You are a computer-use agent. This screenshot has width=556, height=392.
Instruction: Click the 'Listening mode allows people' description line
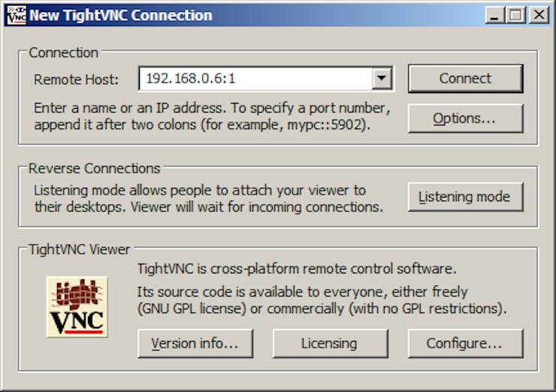[200, 191]
